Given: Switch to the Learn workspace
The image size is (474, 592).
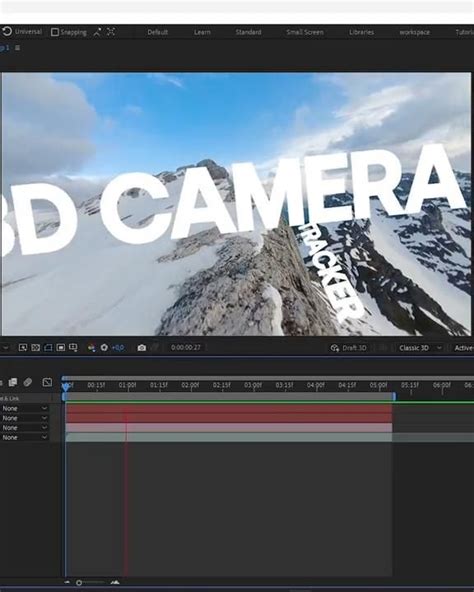Looking at the screenshot, I should 202,32.
